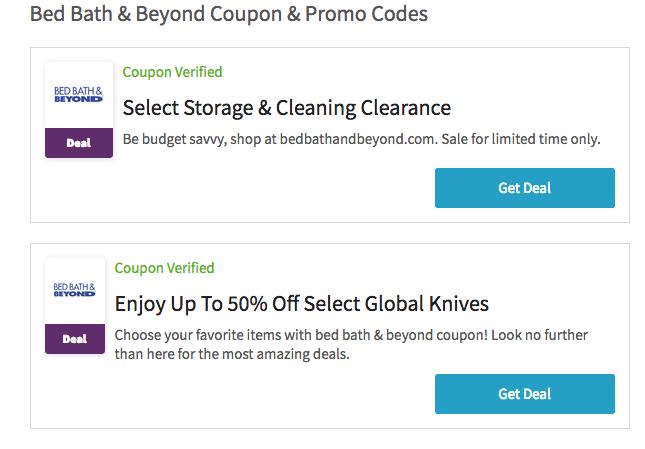This screenshot has width=645, height=449.
Task: Click the purple Deal badge on the Storage & Cleaning offer
Action: [78, 142]
